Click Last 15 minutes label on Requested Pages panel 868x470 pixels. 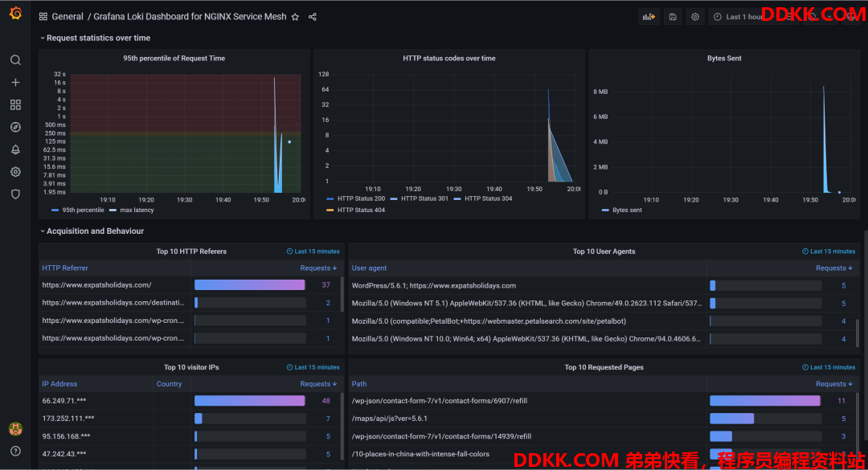click(x=829, y=368)
